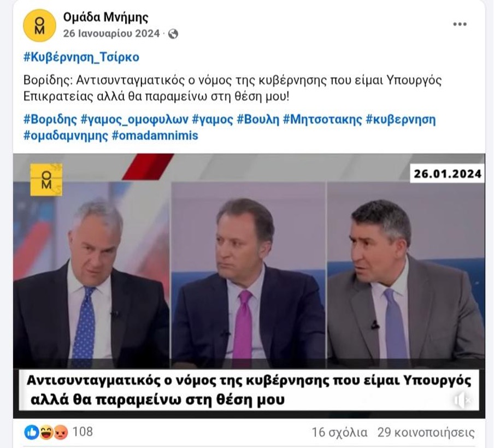494x448 pixels.
Task: Open the three-dot post options menu
Action: click(x=460, y=24)
